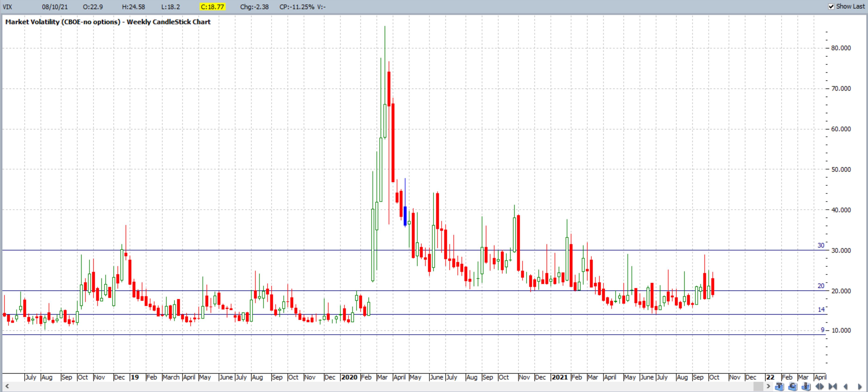Viewport: 868px width, 392px height.
Task: Shift the chart left with the single left arrow
Action: [845, 386]
